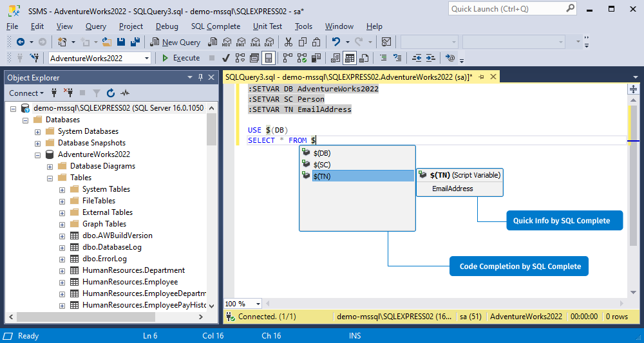644x343 pixels.
Task: Toggle auto-hide pin on Object Explorer
Action: pos(200,77)
